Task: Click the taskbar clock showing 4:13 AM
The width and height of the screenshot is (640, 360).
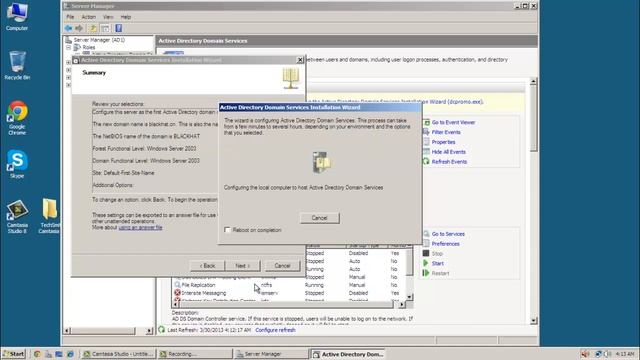Action: 625,354
